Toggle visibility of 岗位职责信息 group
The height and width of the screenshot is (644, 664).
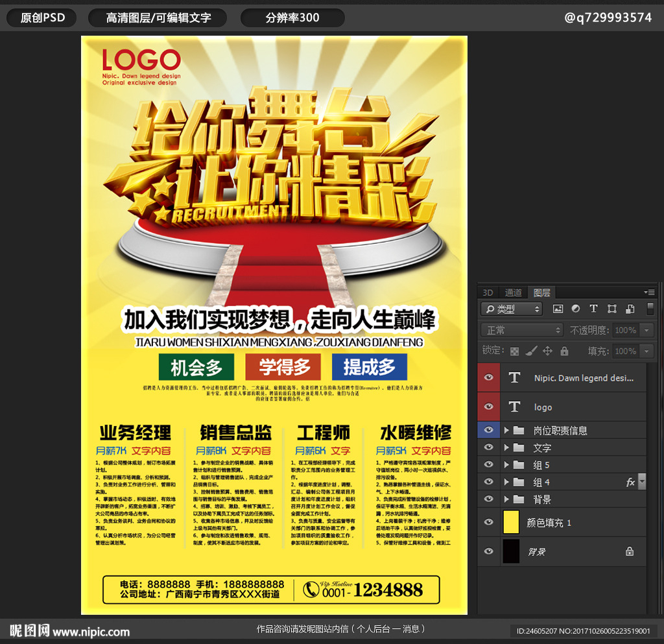coord(489,430)
